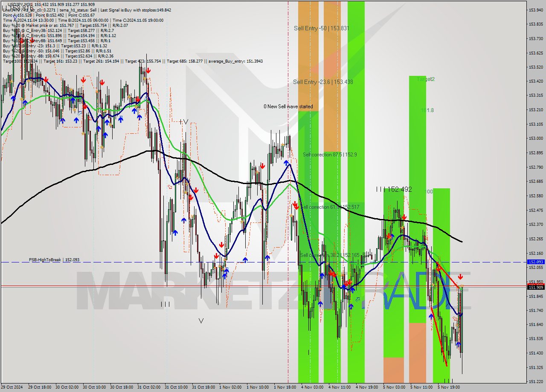Click the '1 Nov 02:00' time axis label
The image size is (546, 392).
(230, 387)
